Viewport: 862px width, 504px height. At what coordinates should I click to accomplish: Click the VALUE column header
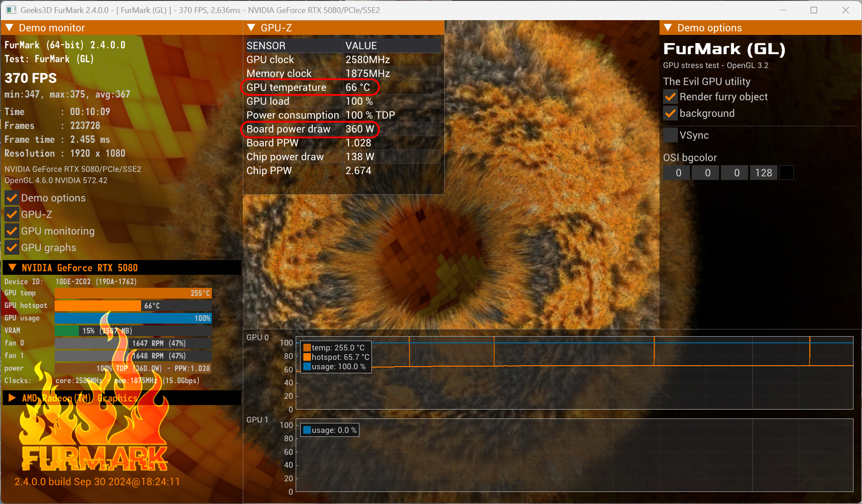[x=392, y=46]
